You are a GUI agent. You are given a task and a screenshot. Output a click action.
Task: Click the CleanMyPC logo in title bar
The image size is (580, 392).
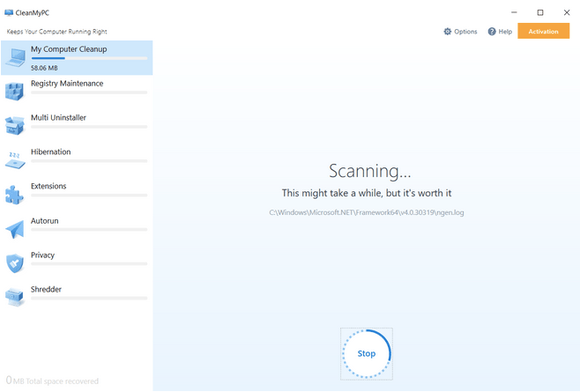pos(9,12)
